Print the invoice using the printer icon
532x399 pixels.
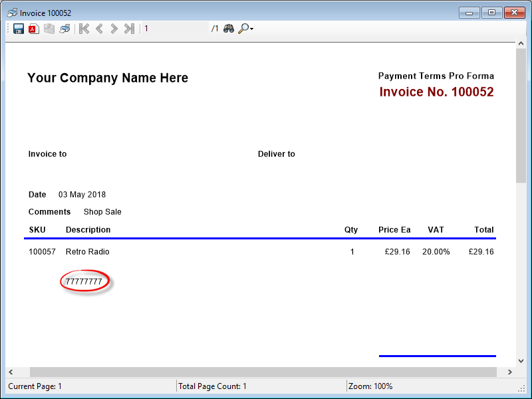[65, 29]
